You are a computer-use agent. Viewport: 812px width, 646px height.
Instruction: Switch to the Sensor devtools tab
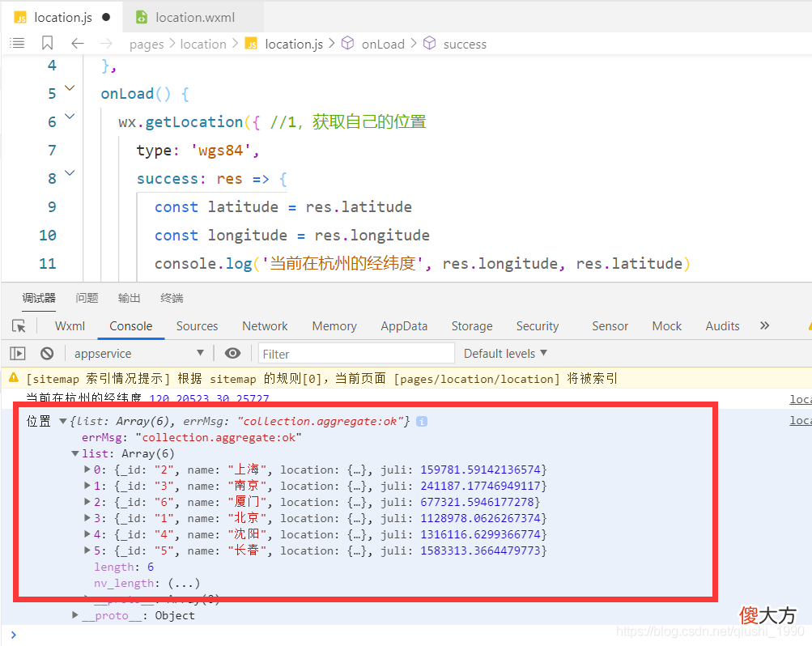coord(610,326)
